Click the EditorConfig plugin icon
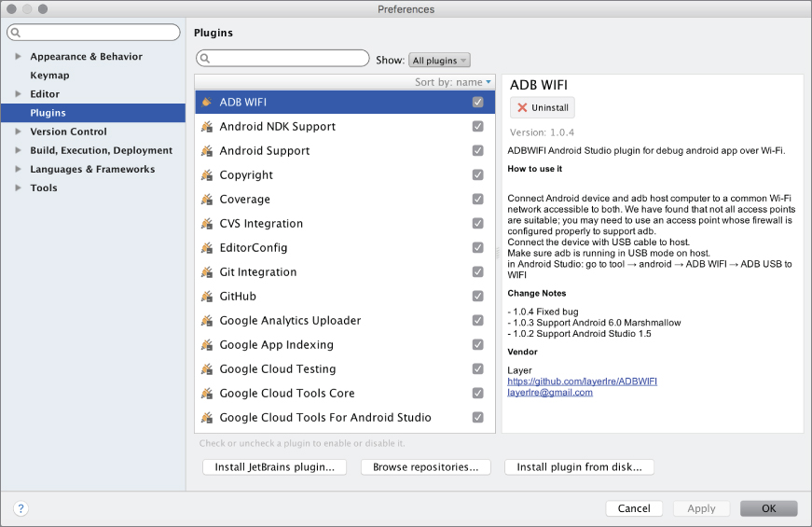The width and height of the screenshot is (812, 527). pos(207,248)
